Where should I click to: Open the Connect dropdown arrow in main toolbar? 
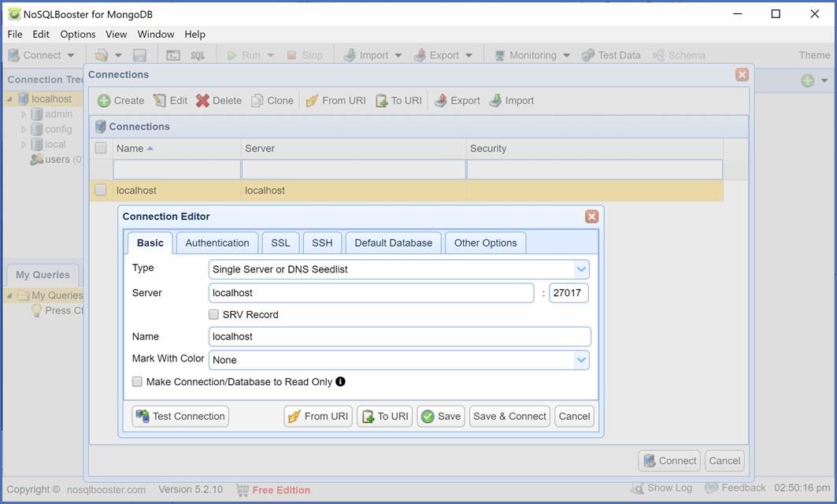point(71,55)
